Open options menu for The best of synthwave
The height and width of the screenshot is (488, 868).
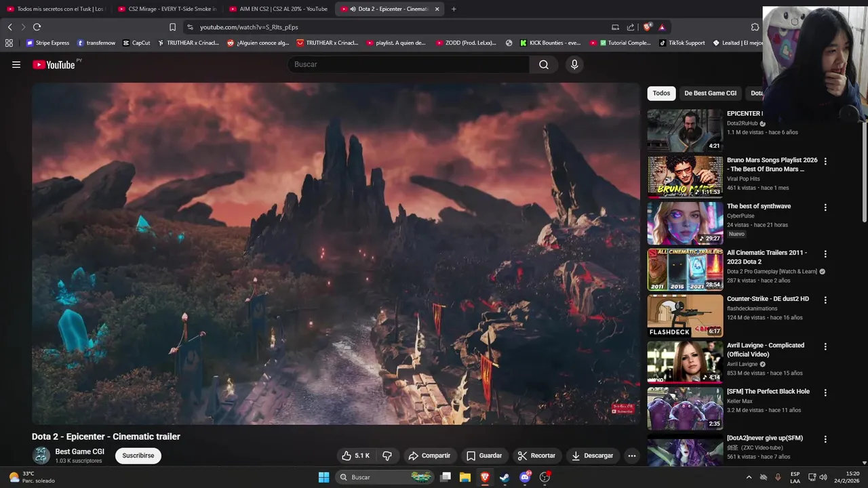[x=825, y=207]
